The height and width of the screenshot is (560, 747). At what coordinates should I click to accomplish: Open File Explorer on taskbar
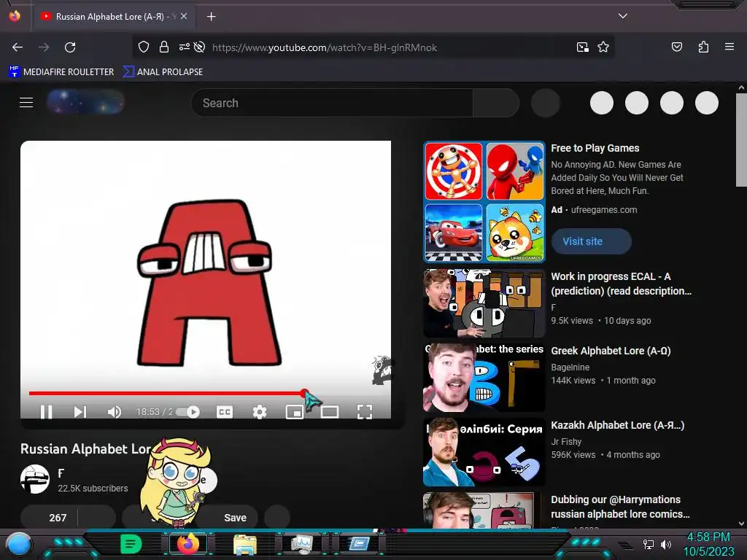[245, 544]
